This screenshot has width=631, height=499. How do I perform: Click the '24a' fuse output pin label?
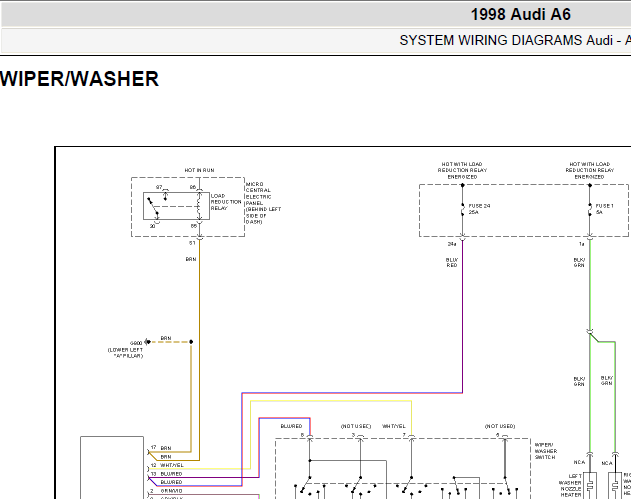pyautogui.click(x=452, y=244)
